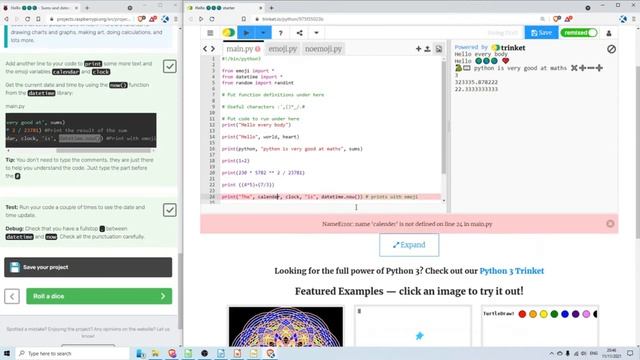Select the orange TurtleDraw color circle
This screenshot has width=640, height=360.
533,314
